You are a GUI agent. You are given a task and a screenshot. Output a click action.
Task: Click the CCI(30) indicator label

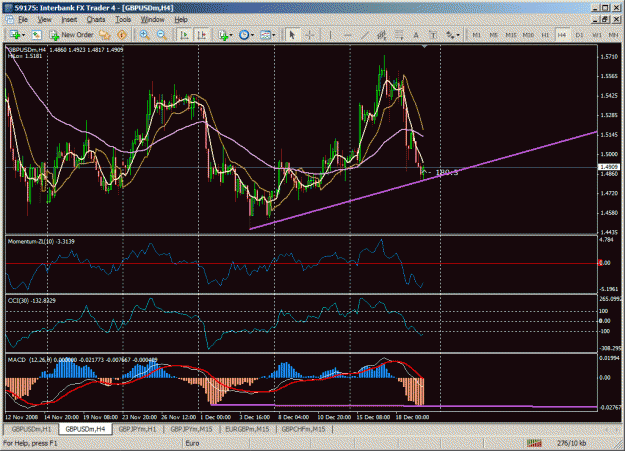tap(32, 300)
